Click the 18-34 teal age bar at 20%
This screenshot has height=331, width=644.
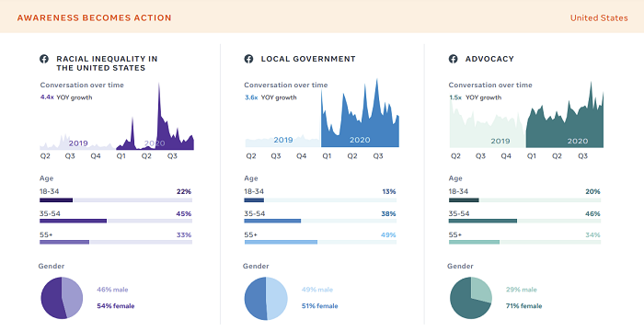pyautogui.click(x=525, y=200)
